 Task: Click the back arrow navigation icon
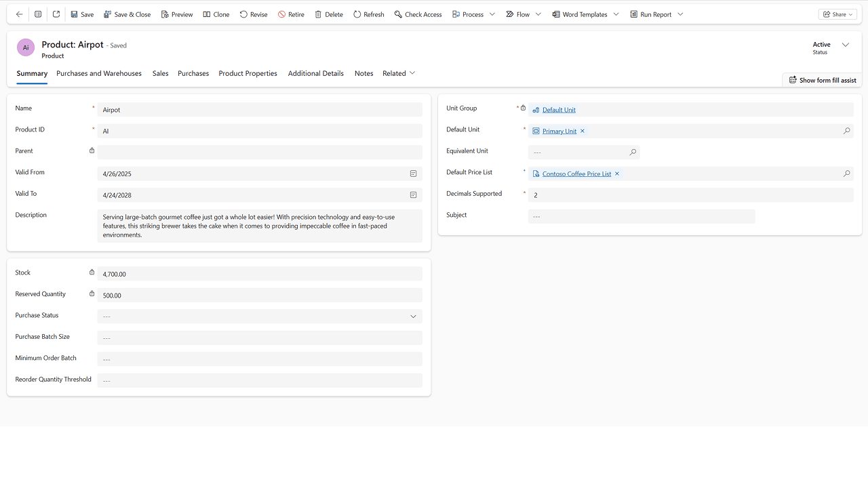pyautogui.click(x=18, y=14)
